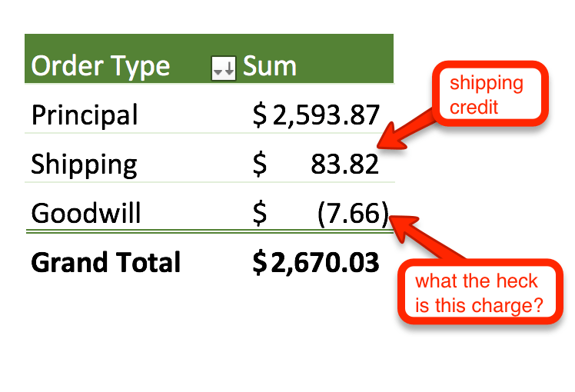This screenshot has height=392, width=575.
Task: Click the negative Goodwill amount (7.66)
Action: point(353,213)
